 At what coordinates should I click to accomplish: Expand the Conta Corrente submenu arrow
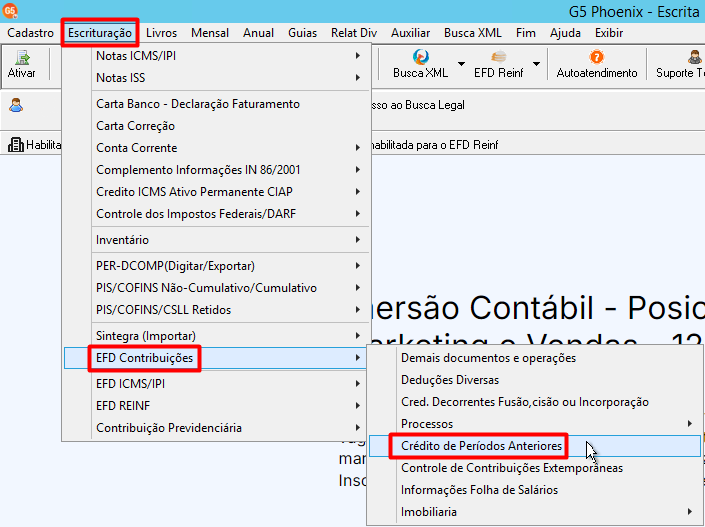click(x=358, y=147)
